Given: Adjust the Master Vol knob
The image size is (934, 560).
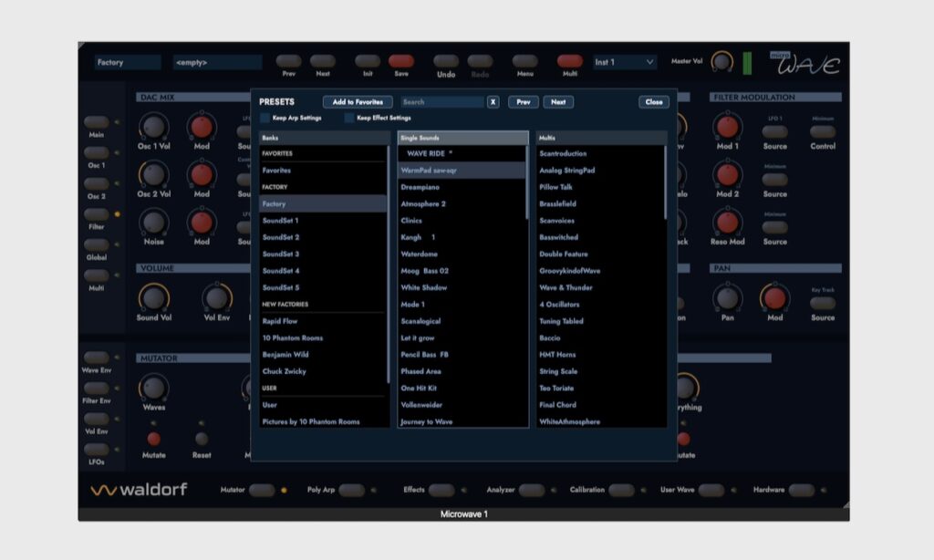Looking at the screenshot, I should 722,61.
